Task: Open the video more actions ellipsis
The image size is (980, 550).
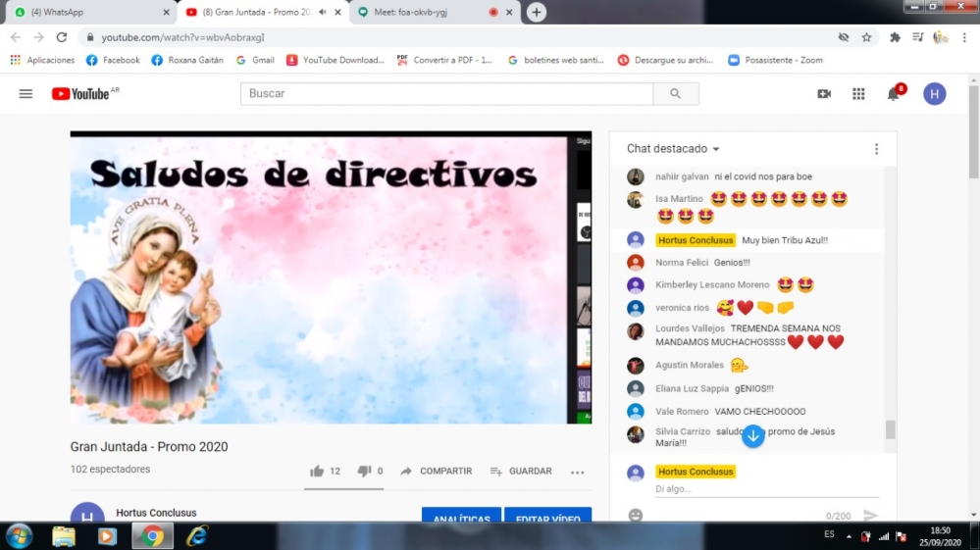Action: point(578,473)
